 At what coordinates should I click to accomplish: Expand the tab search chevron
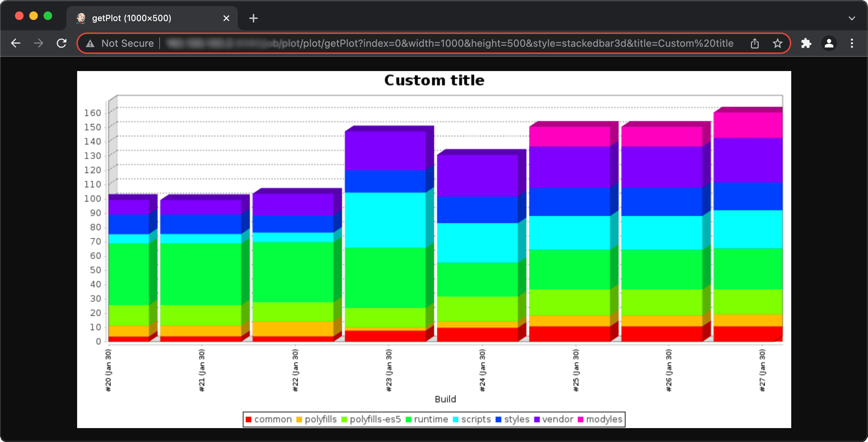pyautogui.click(x=852, y=18)
